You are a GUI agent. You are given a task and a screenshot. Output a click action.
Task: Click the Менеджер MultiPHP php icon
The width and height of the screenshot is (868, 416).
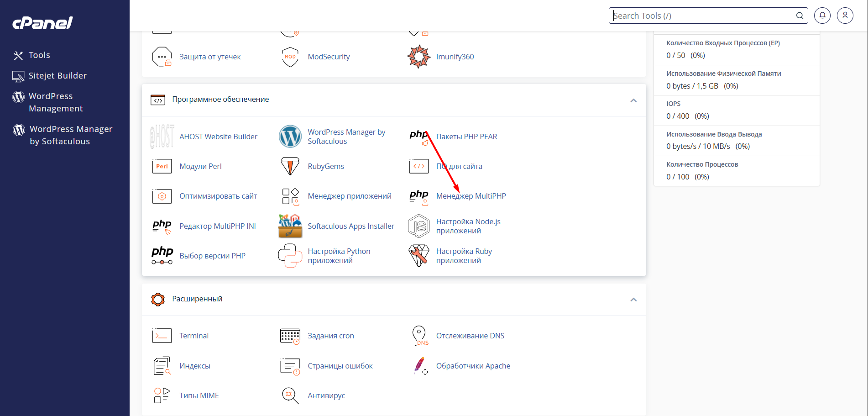(x=419, y=197)
